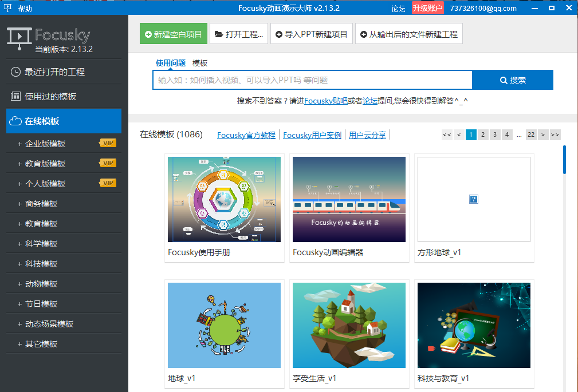Open Focusky使用手册 template thumbnail
Viewport: 578px width, 392px height.
tap(224, 199)
